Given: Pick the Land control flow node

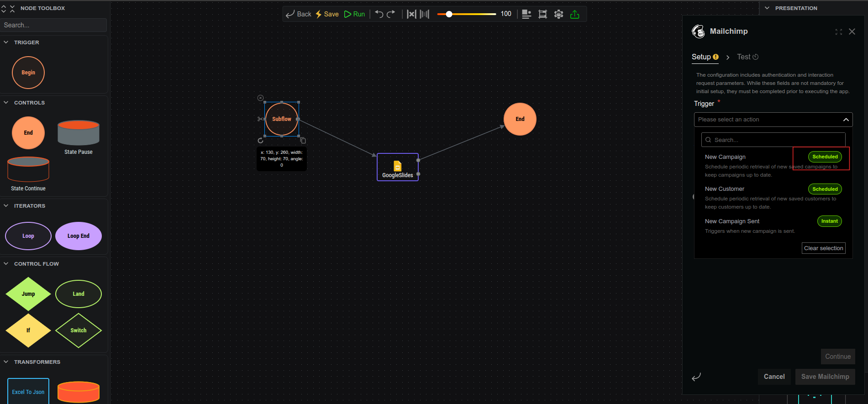Looking at the screenshot, I should coord(79,294).
